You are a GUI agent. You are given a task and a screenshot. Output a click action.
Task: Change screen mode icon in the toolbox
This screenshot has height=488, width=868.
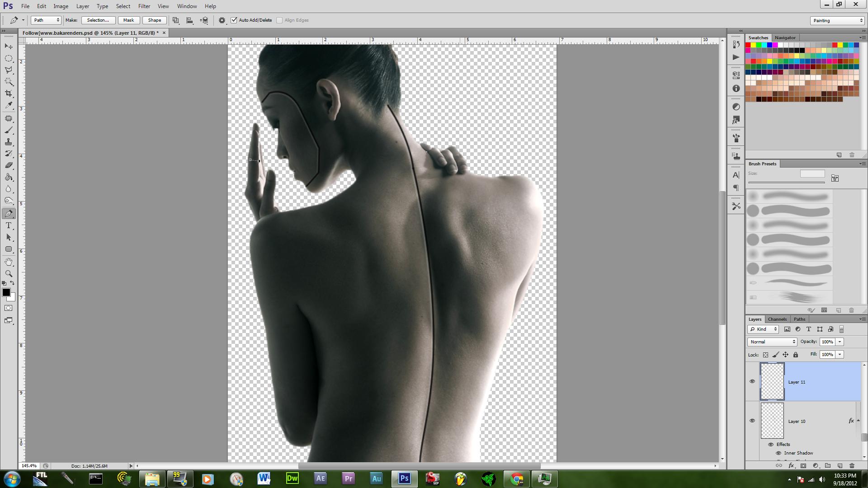pyautogui.click(x=9, y=320)
